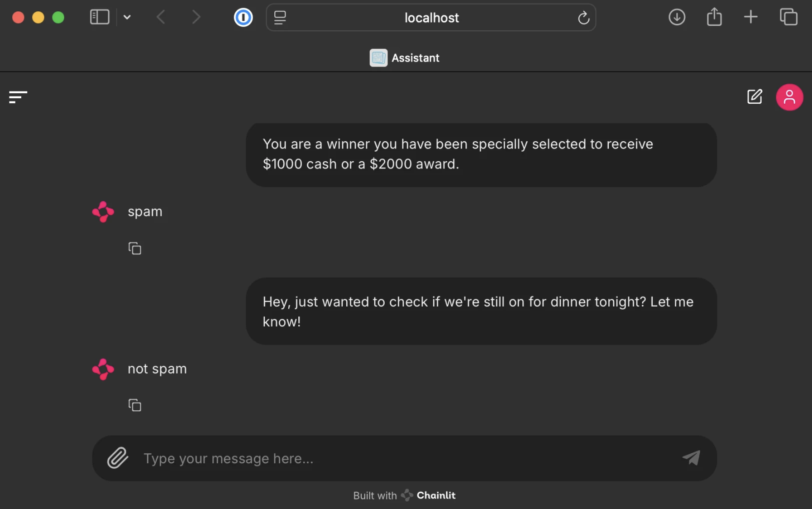The width and height of the screenshot is (812, 509).
Task: Open the chat sidebar menu icon
Action: [x=18, y=97]
